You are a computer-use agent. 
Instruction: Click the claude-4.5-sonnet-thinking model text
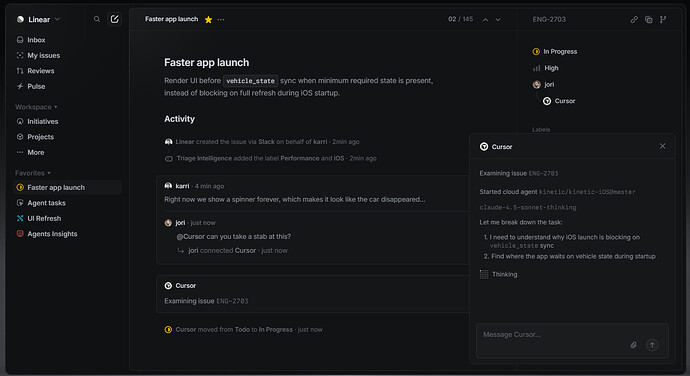[x=528, y=207]
